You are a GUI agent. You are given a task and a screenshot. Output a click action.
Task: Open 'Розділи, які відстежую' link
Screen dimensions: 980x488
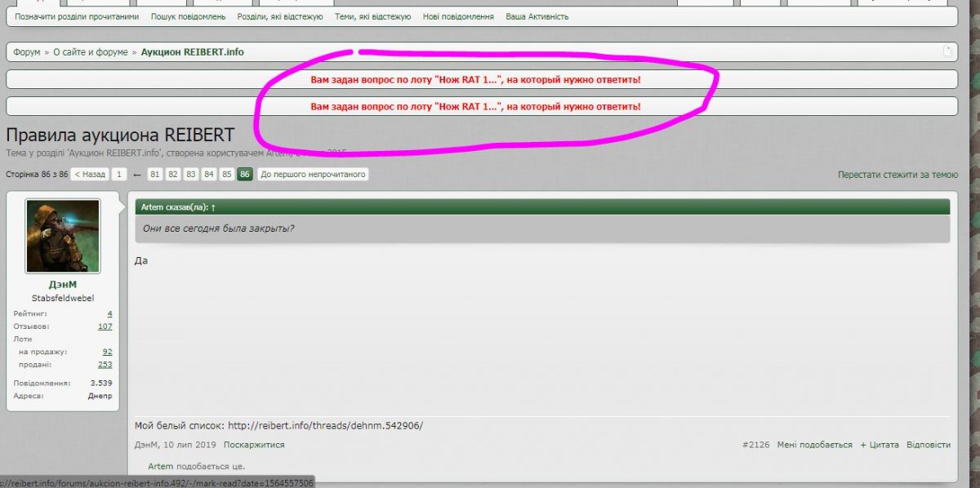(x=280, y=16)
